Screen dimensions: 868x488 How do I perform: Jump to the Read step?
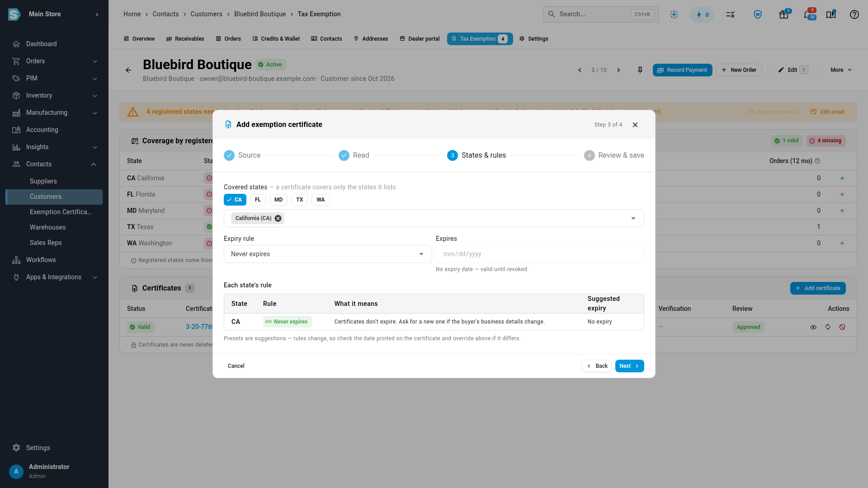pos(354,155)
